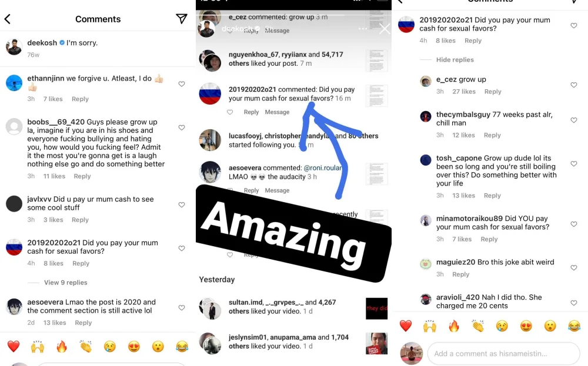Message aesoevera from the notification
Image resolution: width=588 pixels, height=366 pixels.
(x=277, y=190)
